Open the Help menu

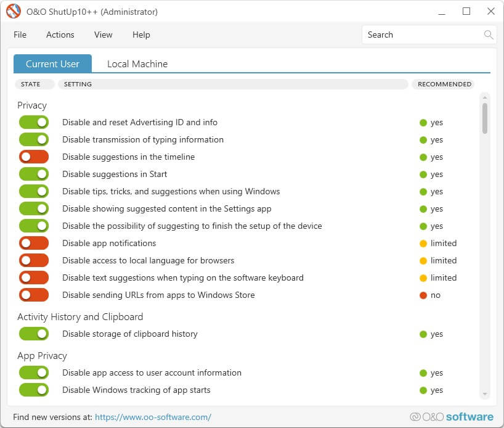coord(141,35)
